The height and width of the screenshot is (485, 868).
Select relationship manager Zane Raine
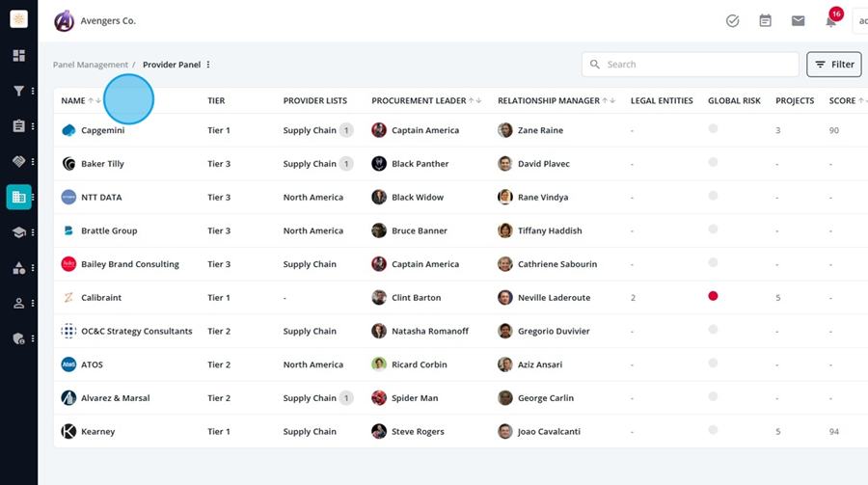pyautogui.click(x=540, y=131)
